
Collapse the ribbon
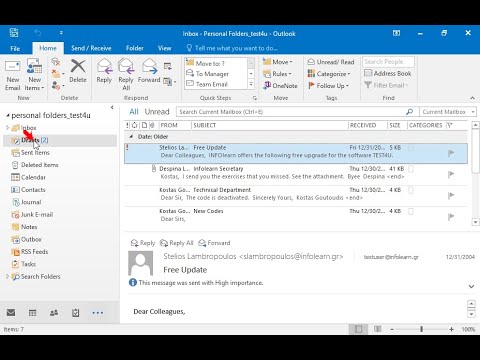pyautogui.click(x=472, y=98)
